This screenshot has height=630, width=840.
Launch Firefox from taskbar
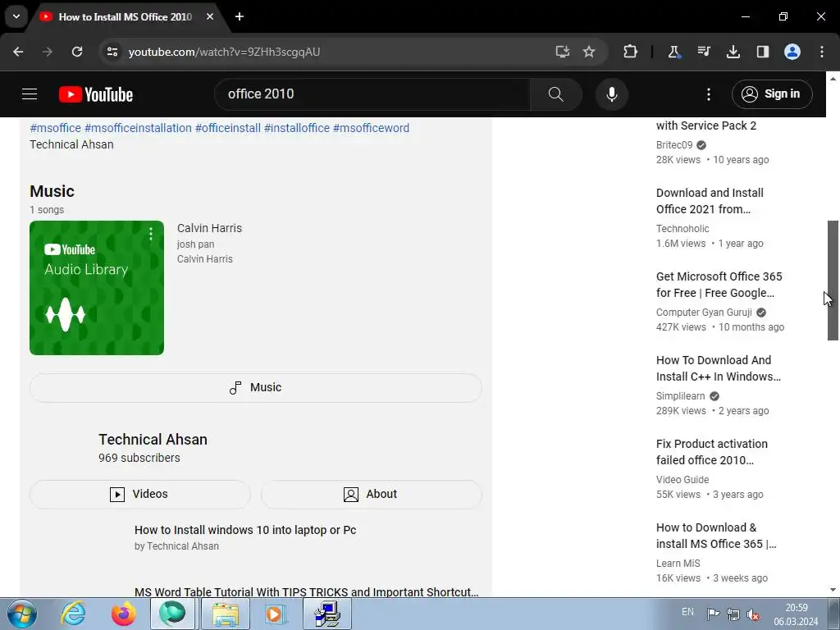(123, 614)
